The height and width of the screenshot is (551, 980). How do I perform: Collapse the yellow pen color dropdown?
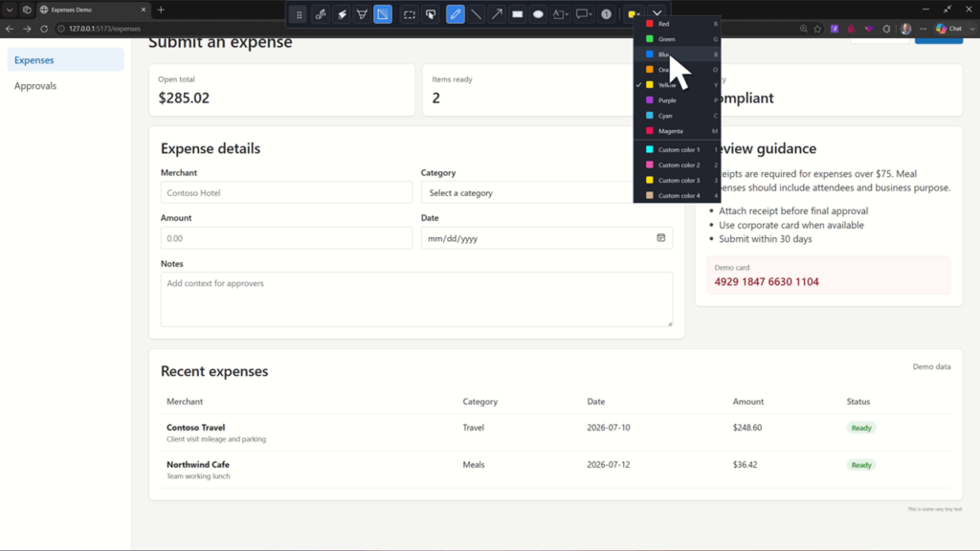[634, 14]
